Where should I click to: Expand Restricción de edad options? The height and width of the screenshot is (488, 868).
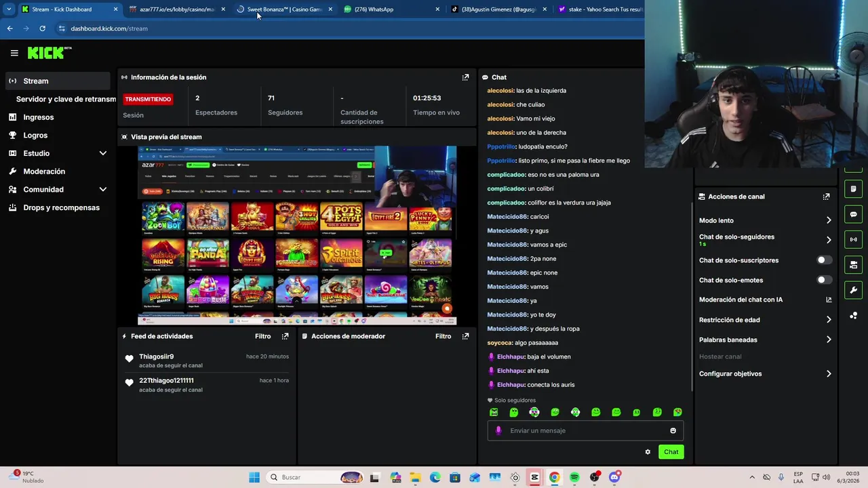(829, 320)
